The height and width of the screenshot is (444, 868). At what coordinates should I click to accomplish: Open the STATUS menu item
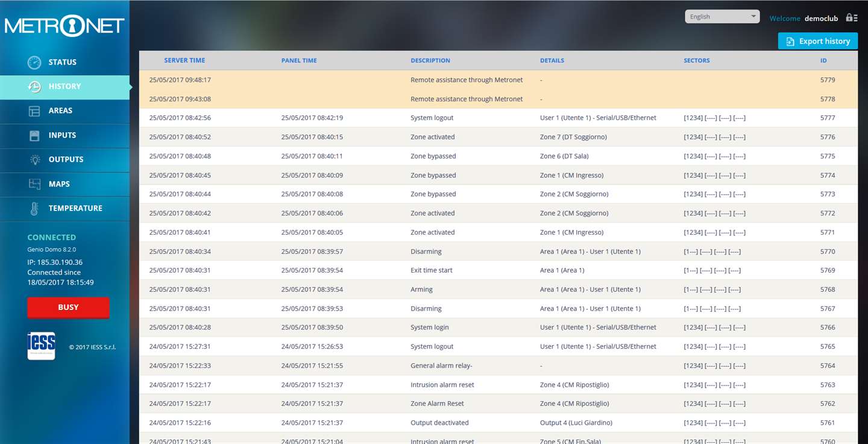[64, 62]
